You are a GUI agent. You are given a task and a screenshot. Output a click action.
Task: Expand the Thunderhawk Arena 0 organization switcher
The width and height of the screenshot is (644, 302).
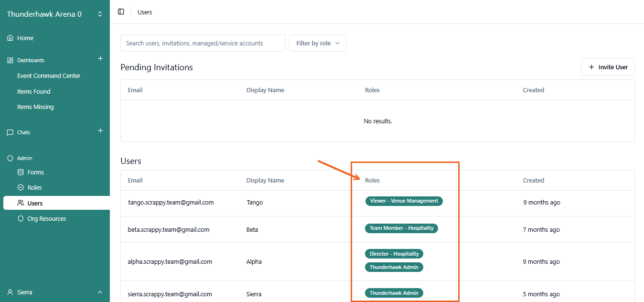[x=100, y=14]
